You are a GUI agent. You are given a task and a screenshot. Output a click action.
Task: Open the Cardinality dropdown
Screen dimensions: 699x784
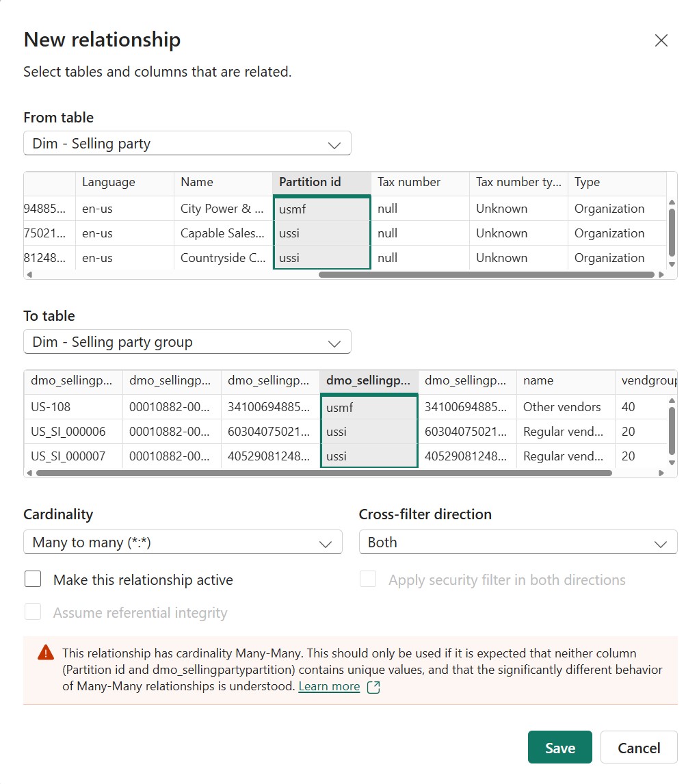(183, 543)
